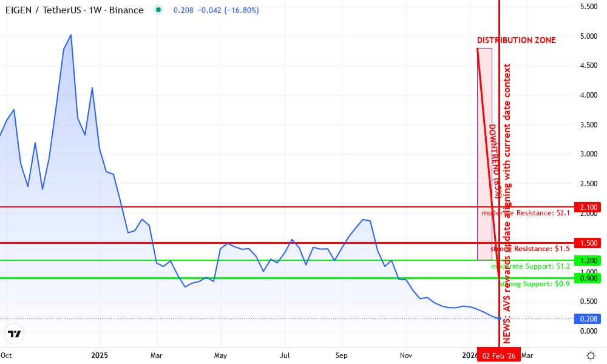
Task: Click the red 2.100 price scale label
Action: click(586, 206)
